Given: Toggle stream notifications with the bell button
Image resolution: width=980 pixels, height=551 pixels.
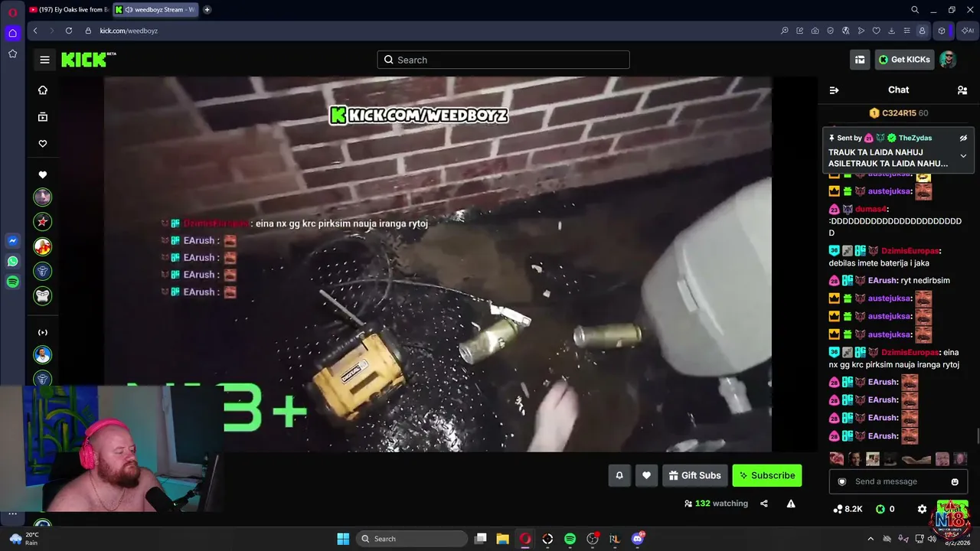Looking at the screenshot, I should coord(619,475).
